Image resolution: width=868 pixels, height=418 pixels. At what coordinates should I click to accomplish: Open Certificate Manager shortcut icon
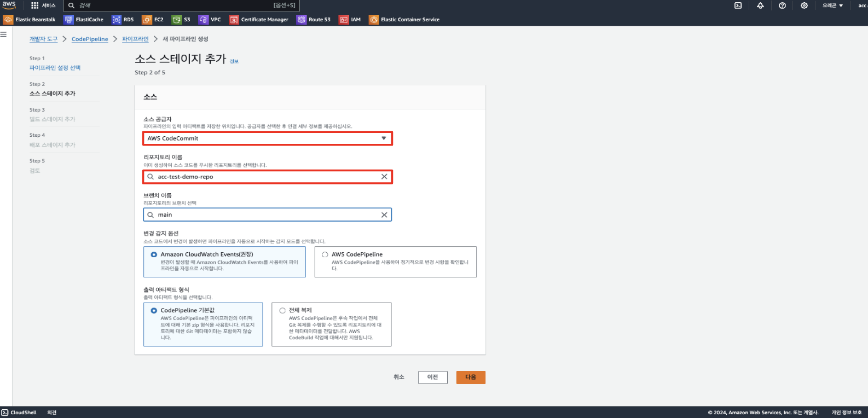click(x=234, y=20)
